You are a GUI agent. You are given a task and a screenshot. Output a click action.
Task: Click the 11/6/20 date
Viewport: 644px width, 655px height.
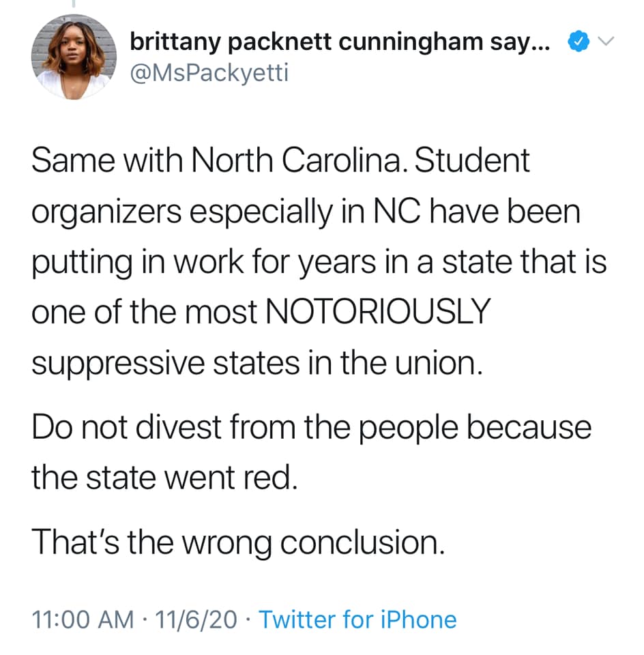pos(196,619)
